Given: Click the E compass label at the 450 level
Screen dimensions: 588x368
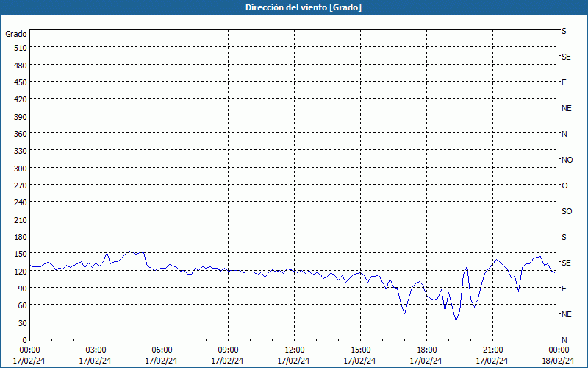Looking at the screenshot, I should pyautogui.click(x=564, y=82).
